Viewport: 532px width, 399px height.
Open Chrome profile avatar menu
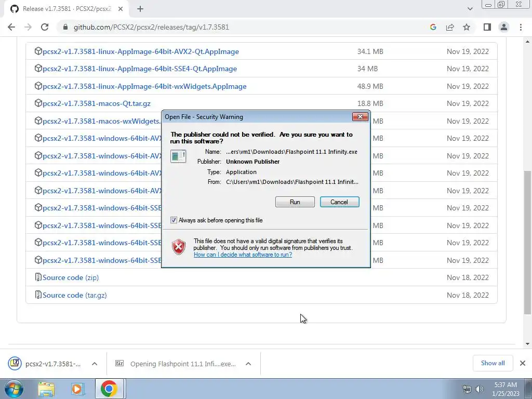[x=504, y=27]
